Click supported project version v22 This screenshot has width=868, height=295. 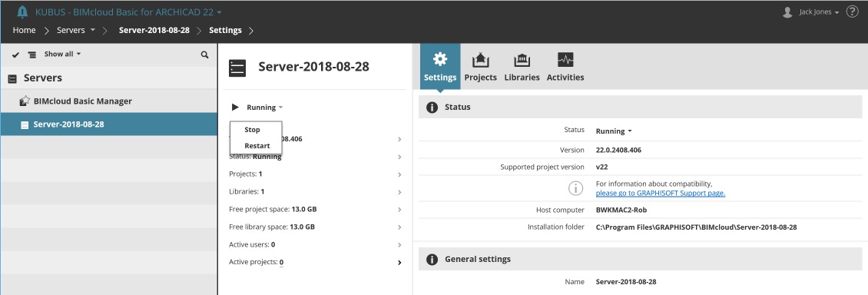click(x=601, y=167)
